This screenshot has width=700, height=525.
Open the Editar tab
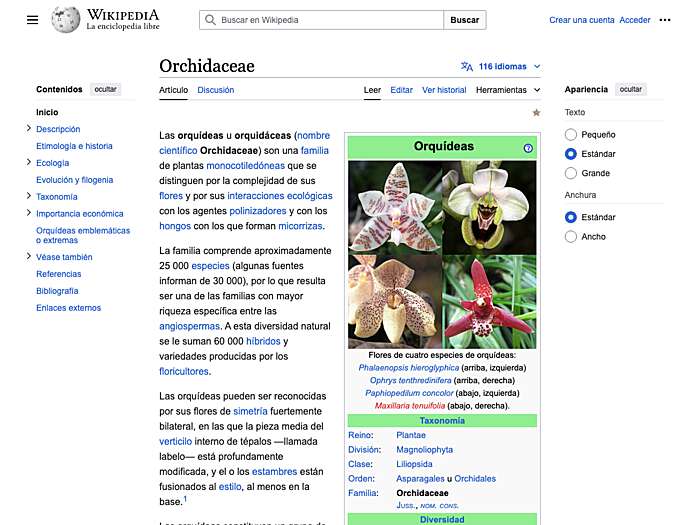point(401,90)
